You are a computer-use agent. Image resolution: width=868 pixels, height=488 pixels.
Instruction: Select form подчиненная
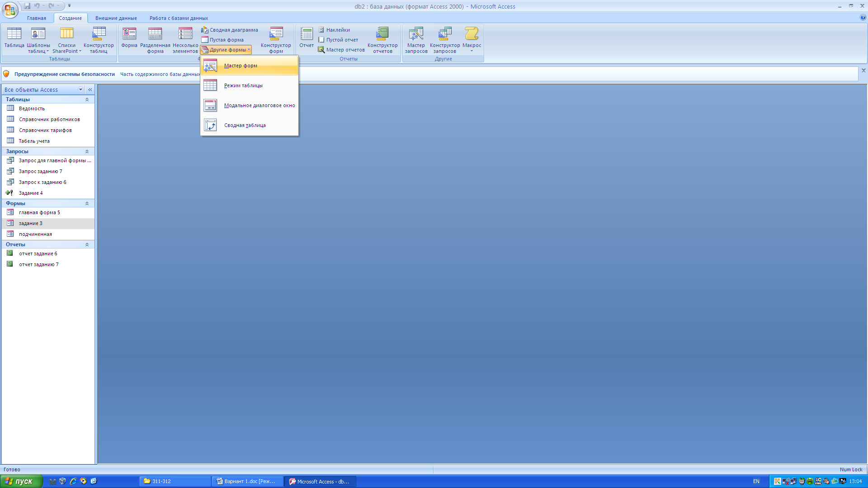(48, 234)
